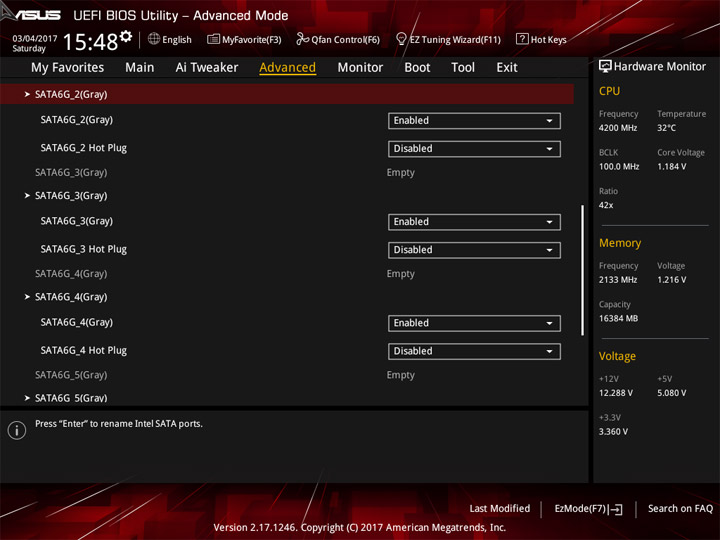The width and height of the screenshot is (720, 540).
Task: Select highlighted SATA6G_2(Gray) rename entry
Action: (287, 94)
